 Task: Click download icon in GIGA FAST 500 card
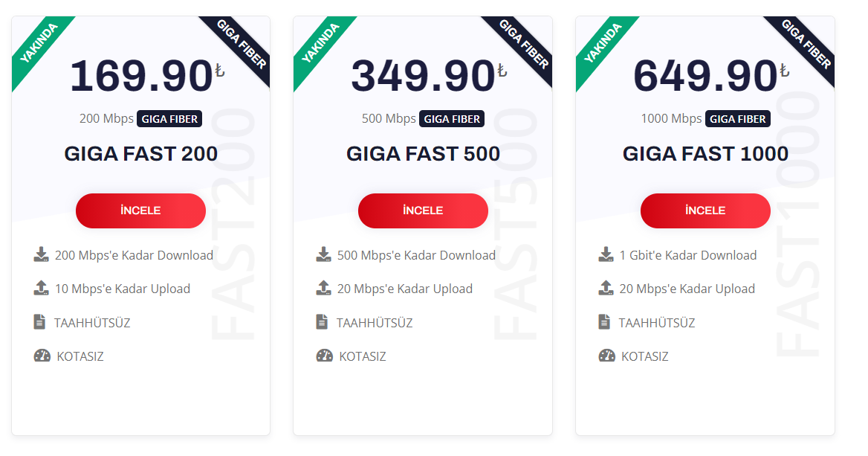coord(323,255)
